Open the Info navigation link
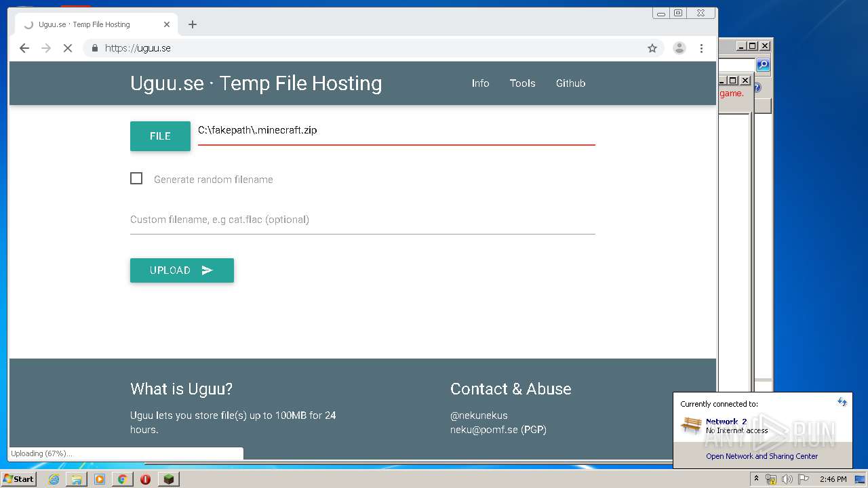868x488 pixels. tap(480, 83)
